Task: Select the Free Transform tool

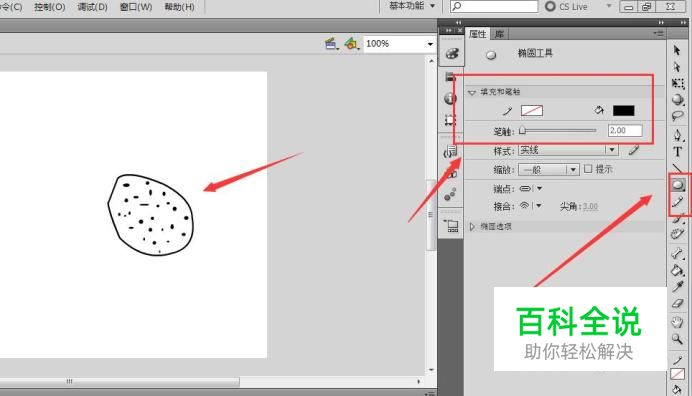Action: (677, 83)
